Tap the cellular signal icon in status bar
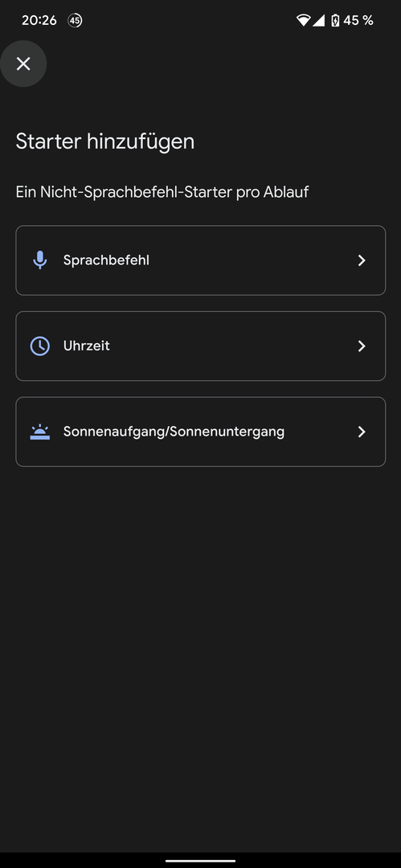Image resolution: width=401 pixels, height=868 pixels. point(318,20)
